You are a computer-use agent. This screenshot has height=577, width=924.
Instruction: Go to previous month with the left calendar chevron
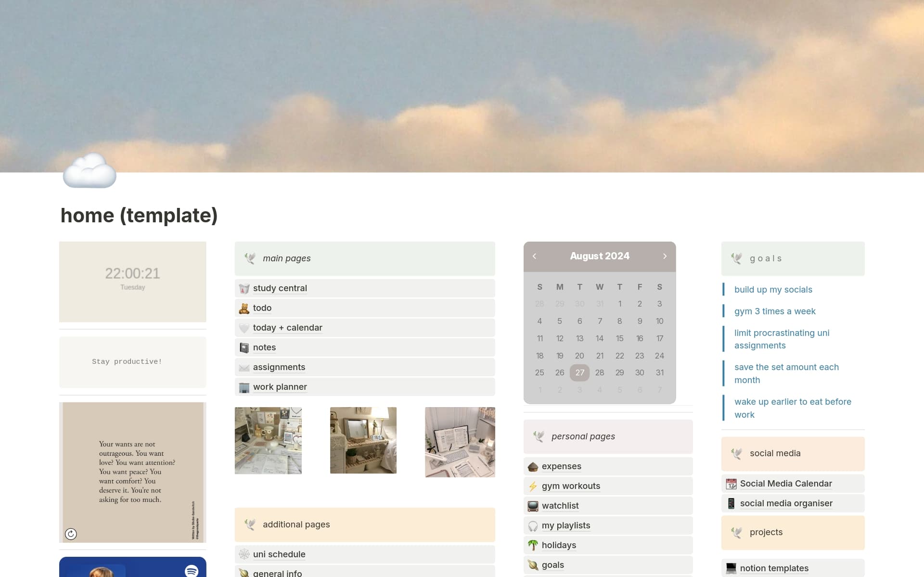[x=534, y=256]
